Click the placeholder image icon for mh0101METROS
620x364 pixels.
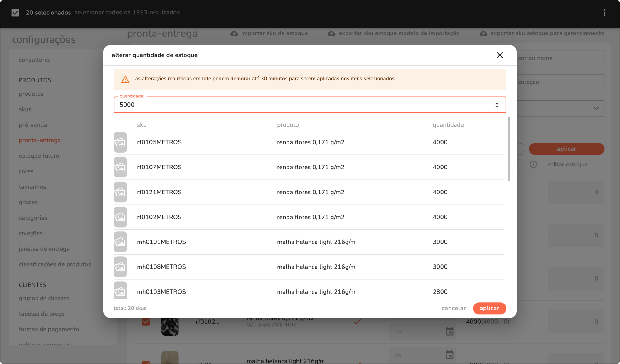120,242
